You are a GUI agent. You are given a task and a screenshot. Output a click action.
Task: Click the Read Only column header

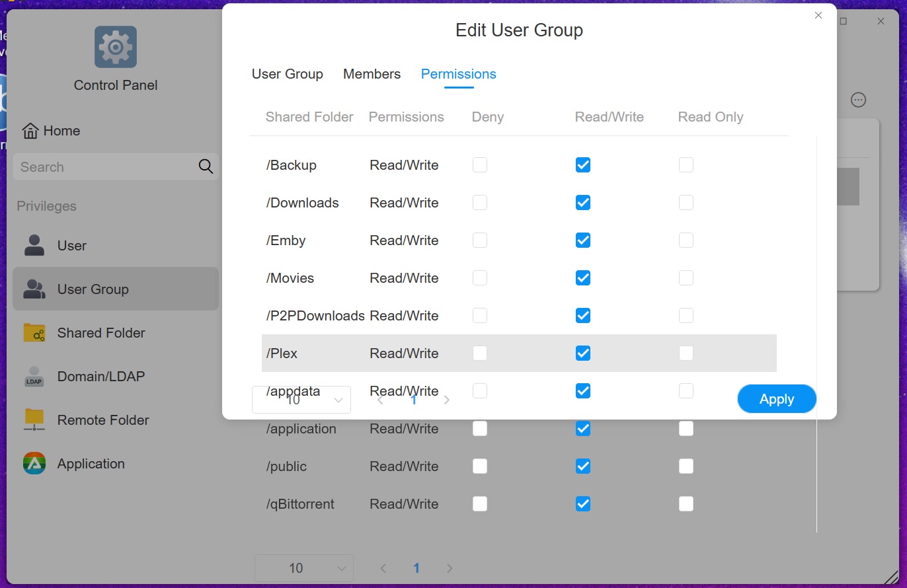click(711, 117)
